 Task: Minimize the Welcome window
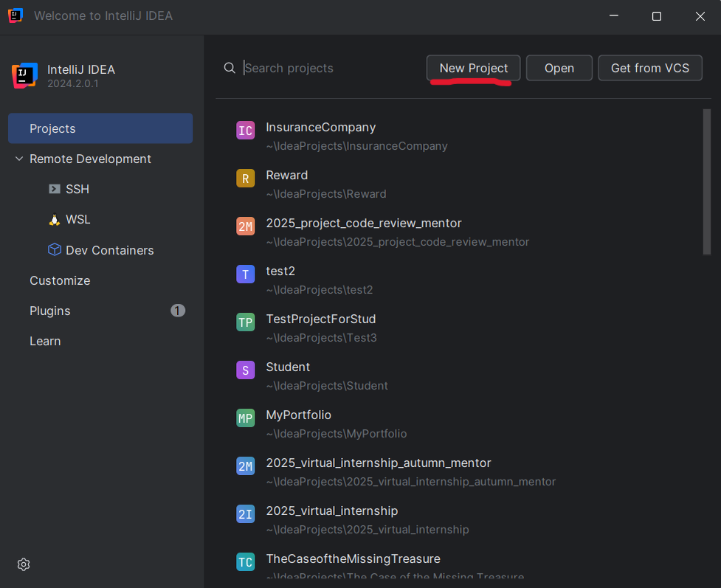pyautogui.click(x=614, y=15)
